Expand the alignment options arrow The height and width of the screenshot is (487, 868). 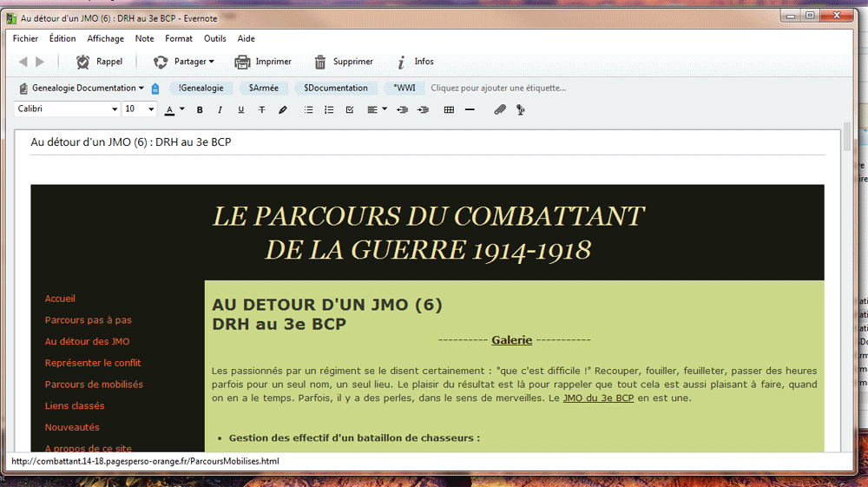coord(385,109)
